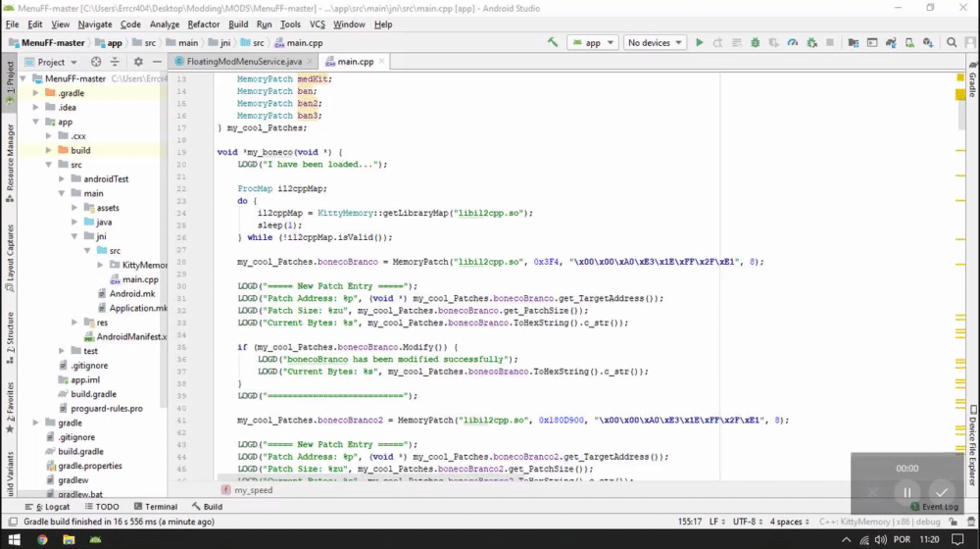Viewport: 980px width, 549px height.
Task: Pause the recording in the overlay
Action: (x=906, y=493)
